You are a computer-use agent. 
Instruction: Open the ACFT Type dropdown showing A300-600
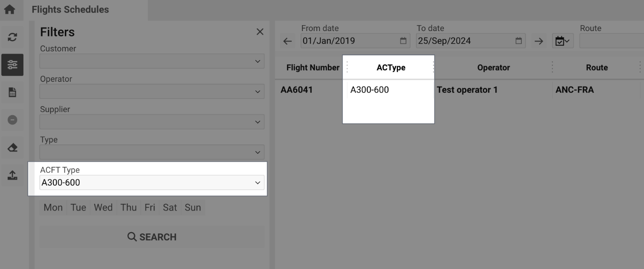(152, 182)
